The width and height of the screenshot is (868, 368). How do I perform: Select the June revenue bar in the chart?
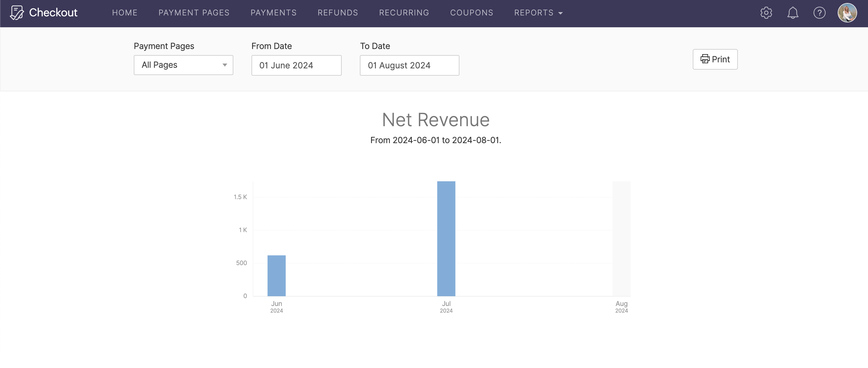[x=276, y=275]
